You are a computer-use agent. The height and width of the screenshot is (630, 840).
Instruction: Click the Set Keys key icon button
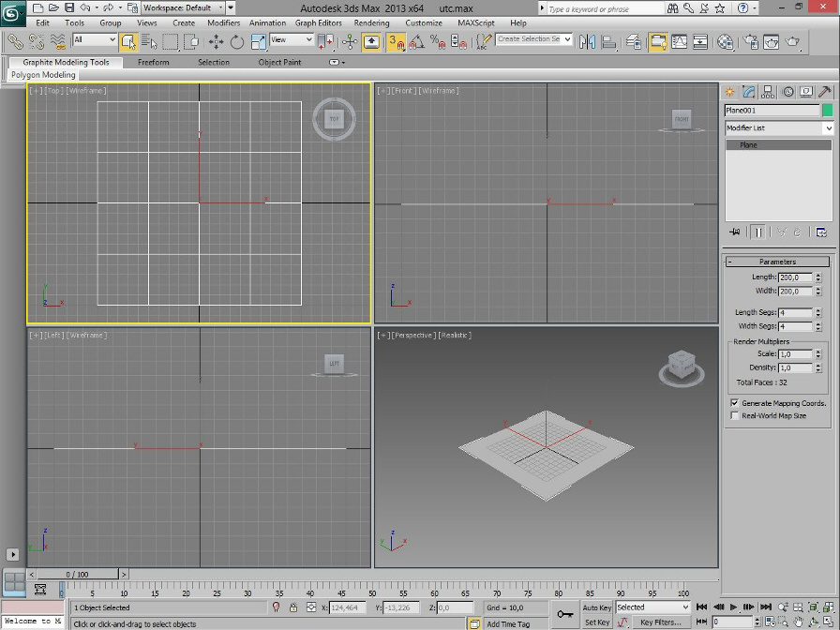(565, 614)
